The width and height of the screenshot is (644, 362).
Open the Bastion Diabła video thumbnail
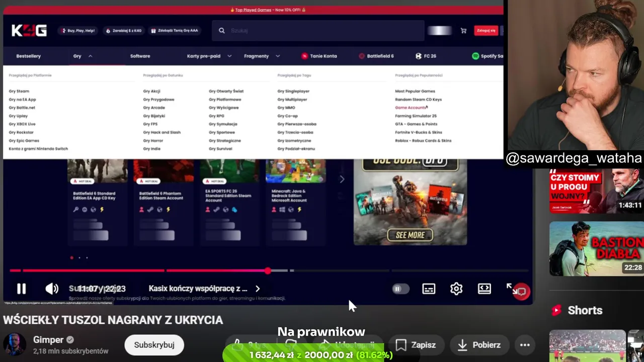coord(596,248)
